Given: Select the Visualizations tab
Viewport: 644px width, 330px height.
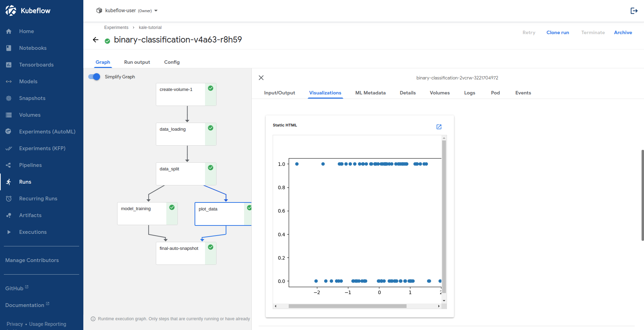Looking at the screenshot, I should (325, 93).
